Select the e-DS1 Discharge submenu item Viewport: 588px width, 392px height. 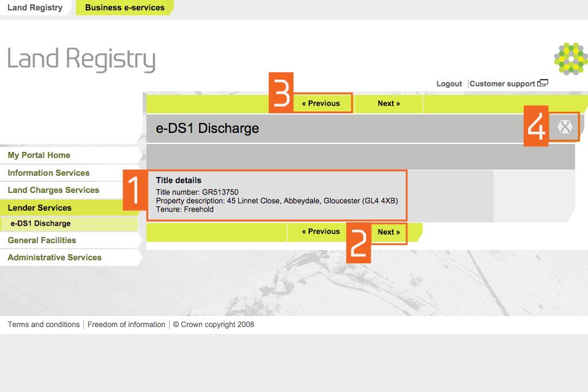[40, 224]
